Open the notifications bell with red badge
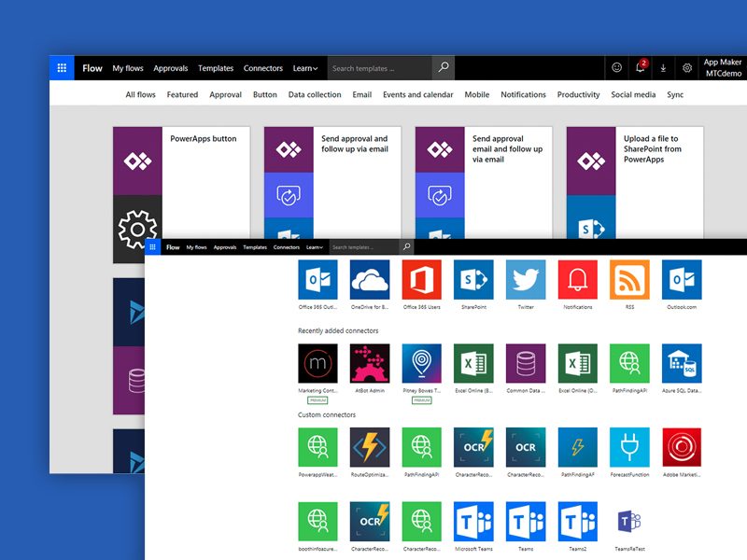Screen dimensions: 747x560 (641, 67)
